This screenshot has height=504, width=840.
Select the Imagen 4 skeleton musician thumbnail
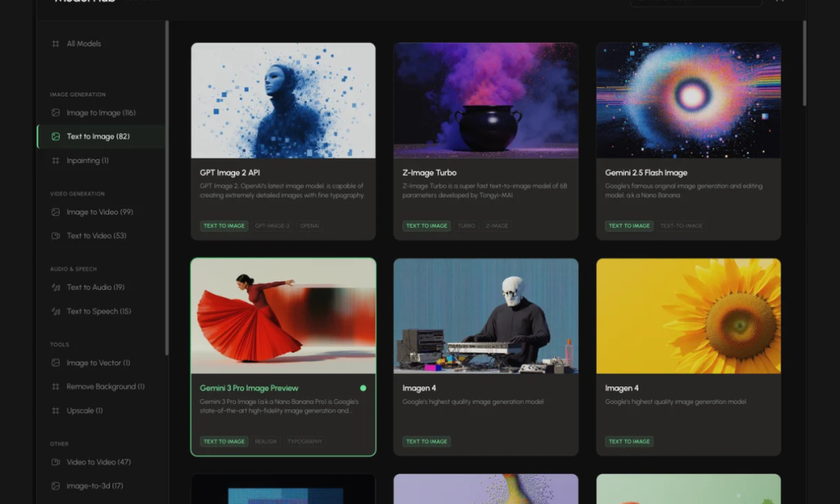tap(486, 316)
